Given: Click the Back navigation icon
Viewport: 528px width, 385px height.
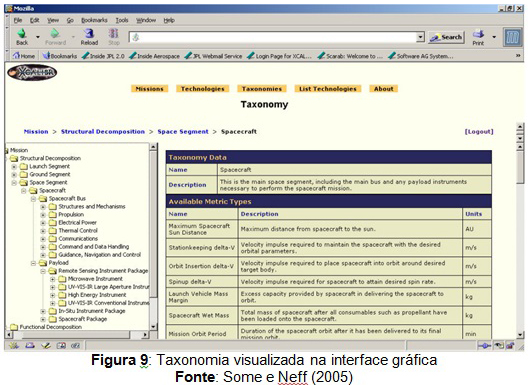Looking at the screenshot, I should coord(22,34).
